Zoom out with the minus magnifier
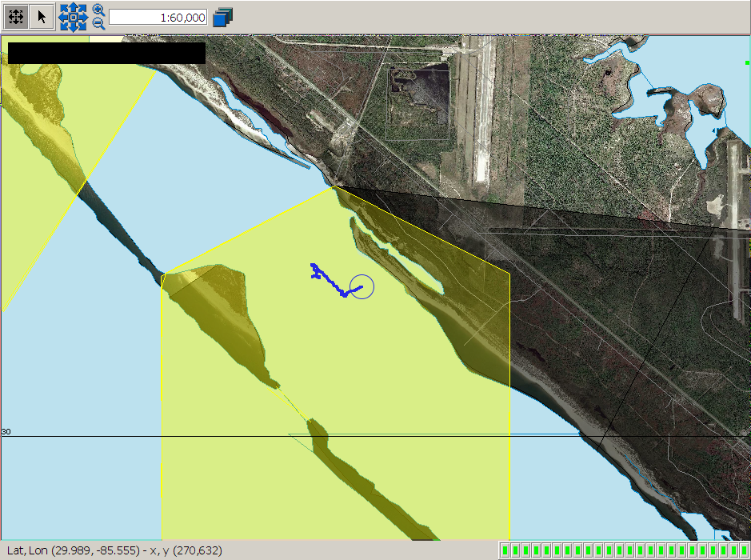 click(x=98, y=23)
